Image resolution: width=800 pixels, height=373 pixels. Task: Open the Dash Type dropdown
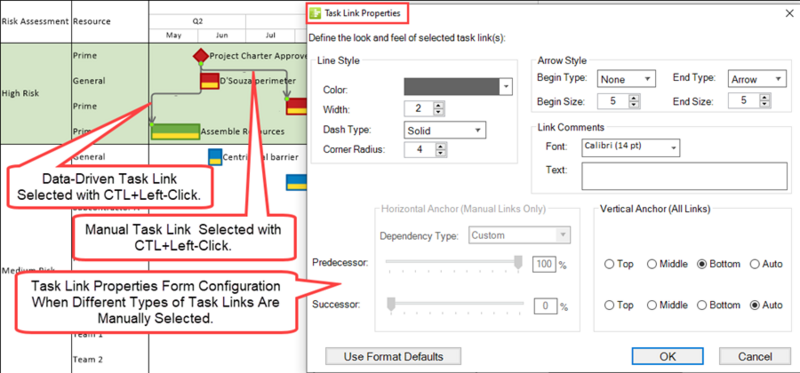tap(478, 131)
